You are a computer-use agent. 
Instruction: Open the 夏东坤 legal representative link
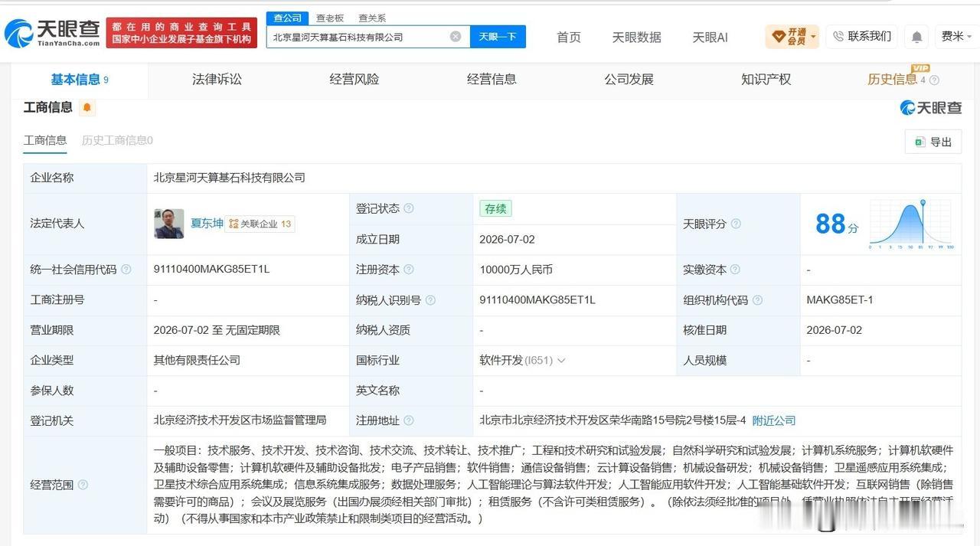coord(207,223)
